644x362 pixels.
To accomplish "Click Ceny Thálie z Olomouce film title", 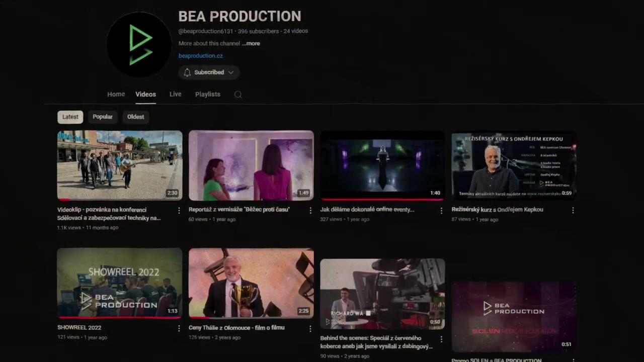I will coord(236,327).
